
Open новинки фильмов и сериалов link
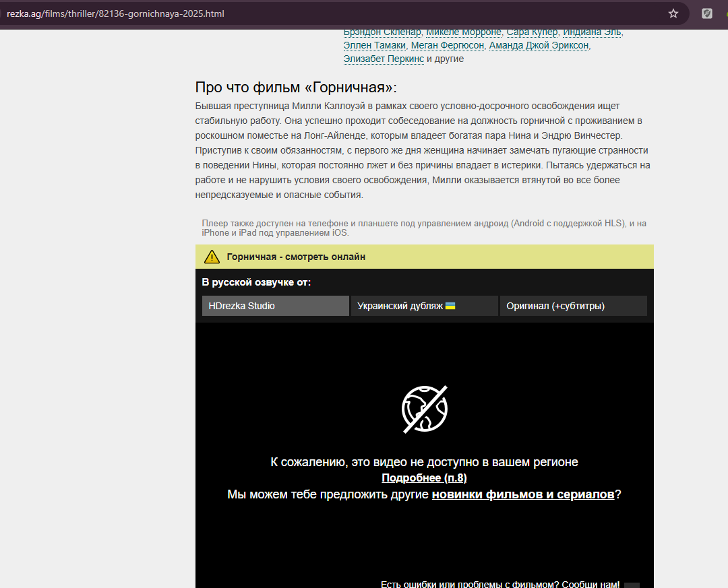click(523, 494)
